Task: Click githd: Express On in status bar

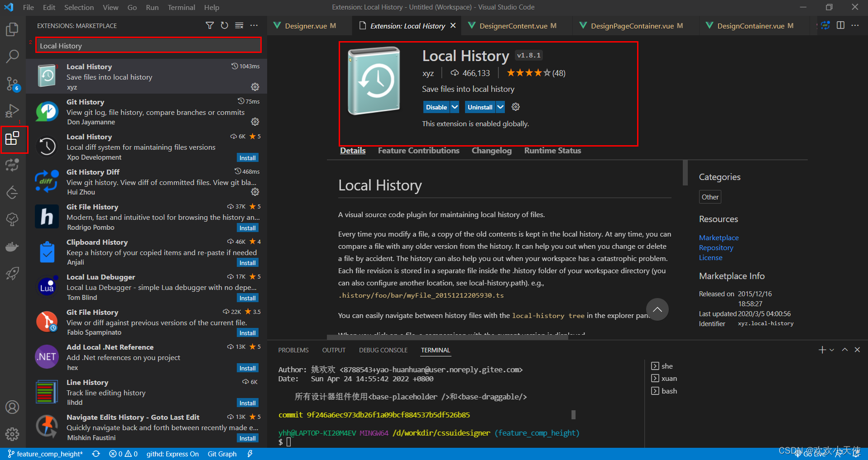Action: pos(173,454)
